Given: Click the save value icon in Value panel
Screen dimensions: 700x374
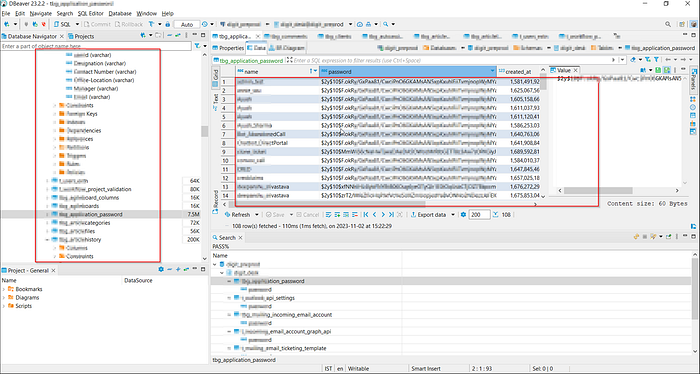Looking at the screenshot, I should [x=658, y=70].
